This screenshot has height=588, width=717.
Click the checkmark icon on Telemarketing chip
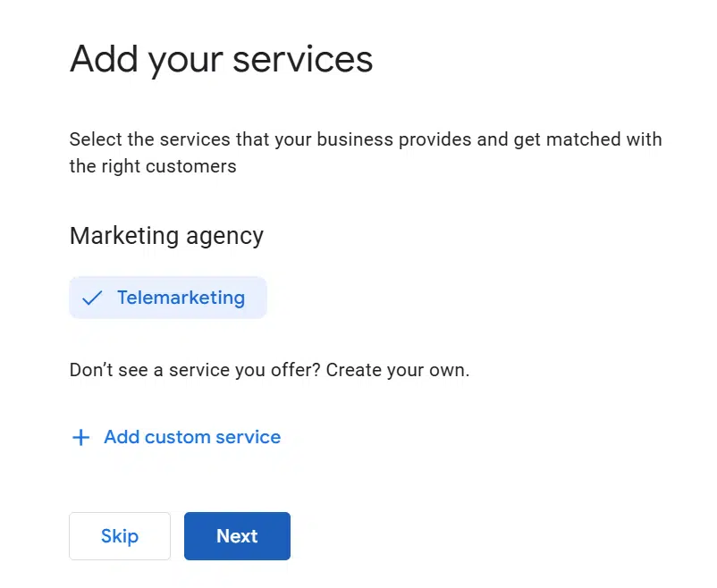[x=92, y=298]
